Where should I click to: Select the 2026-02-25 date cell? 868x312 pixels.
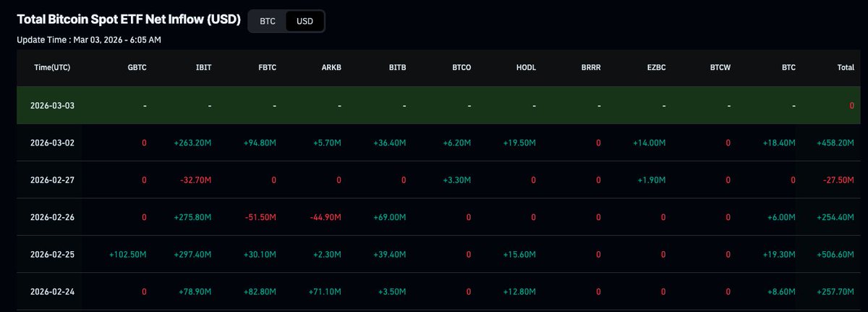[x=52, y=255]
